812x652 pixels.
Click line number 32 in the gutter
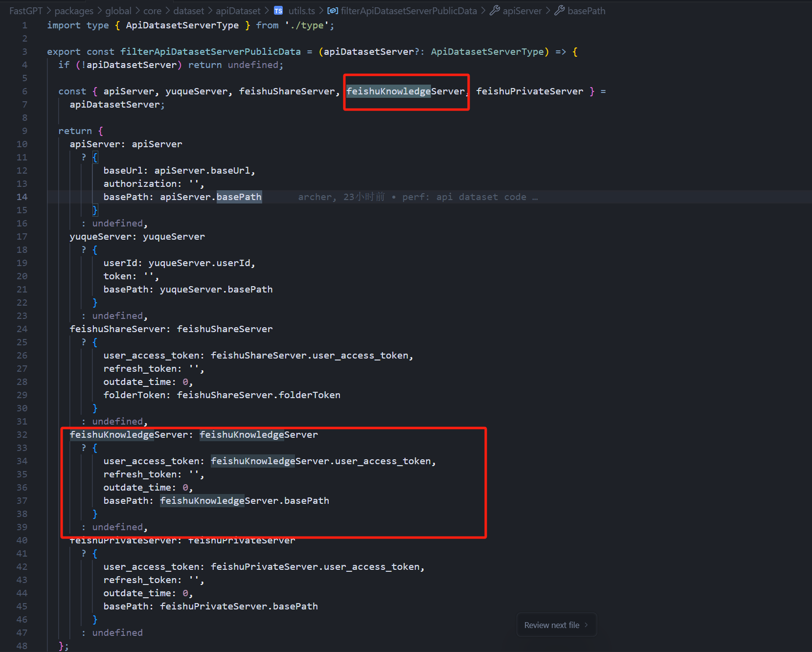[x=22, y=435]
